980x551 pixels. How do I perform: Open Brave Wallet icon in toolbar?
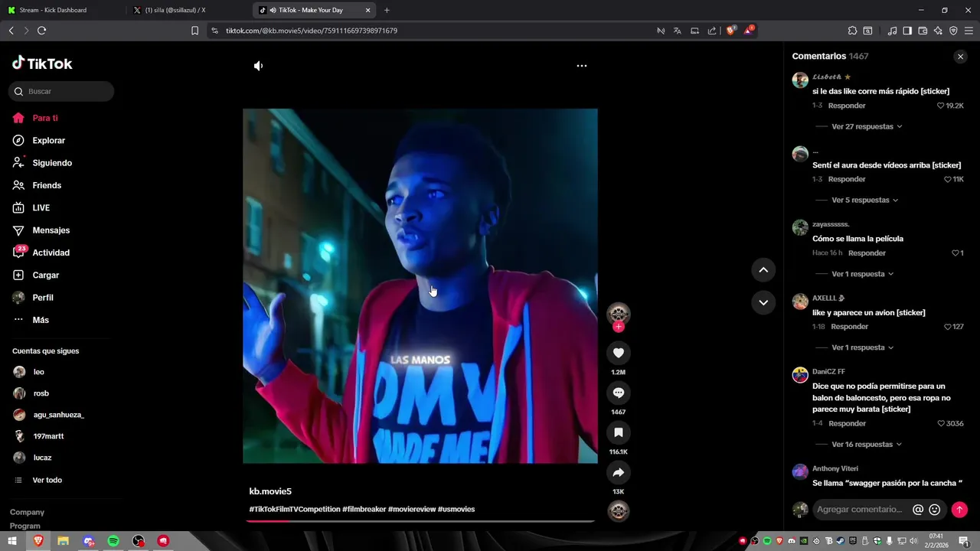click(923, 31)
